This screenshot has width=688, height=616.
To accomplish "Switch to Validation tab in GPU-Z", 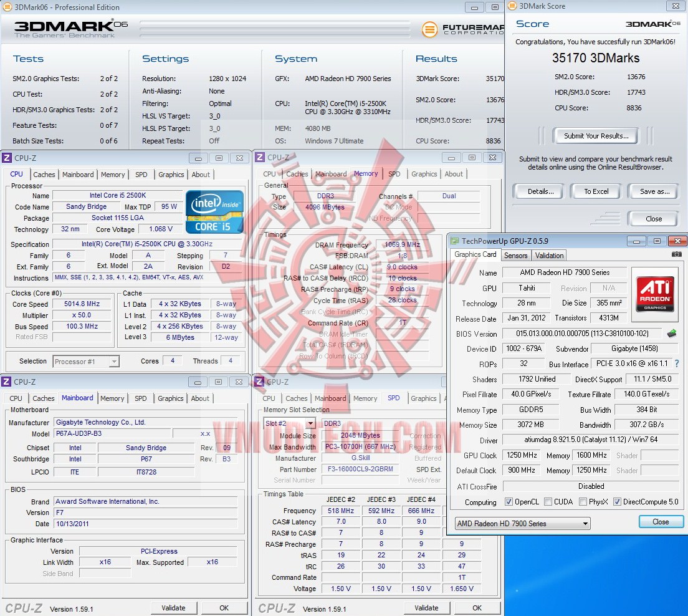I will [x=549, y=256].
